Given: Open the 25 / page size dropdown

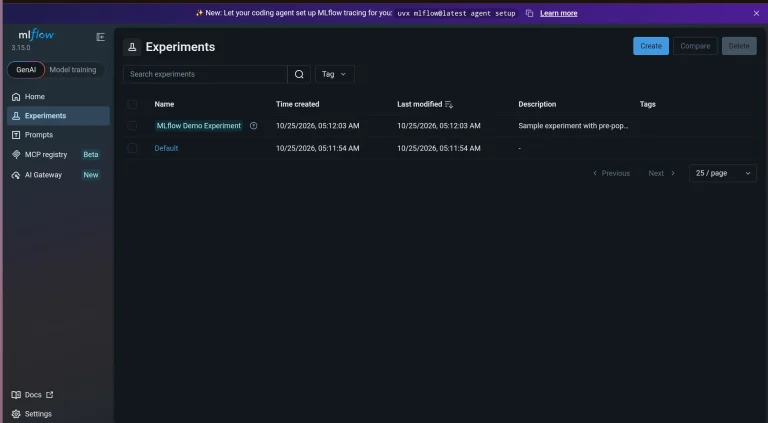Looking at the screenshot, I should (x=722, y=173).
